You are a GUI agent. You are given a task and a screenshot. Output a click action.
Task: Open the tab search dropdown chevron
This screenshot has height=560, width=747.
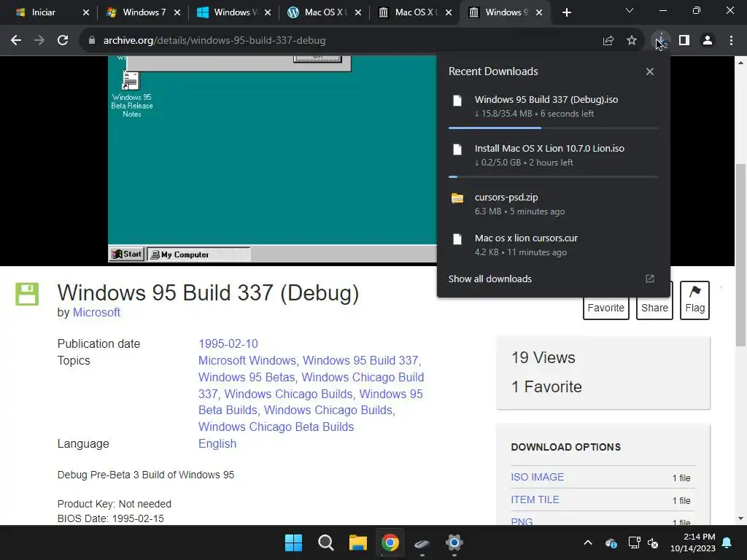pyautogui.click(x=630, y=10)
